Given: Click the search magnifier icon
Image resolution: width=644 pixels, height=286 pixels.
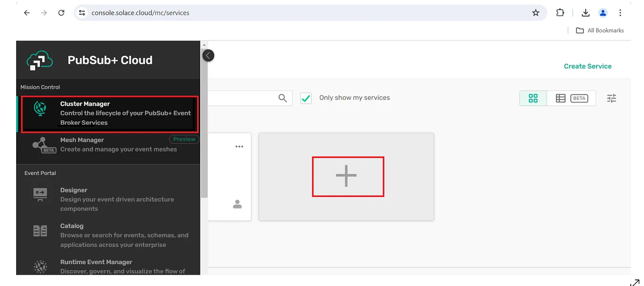Looking at the screenshot, I should [x=282, y=98].
